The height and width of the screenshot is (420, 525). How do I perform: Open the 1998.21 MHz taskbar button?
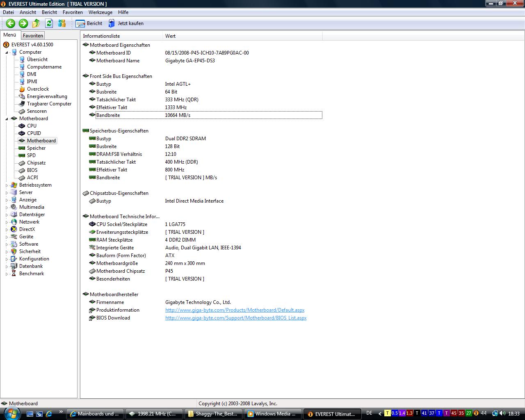click(x=154, y=414)
